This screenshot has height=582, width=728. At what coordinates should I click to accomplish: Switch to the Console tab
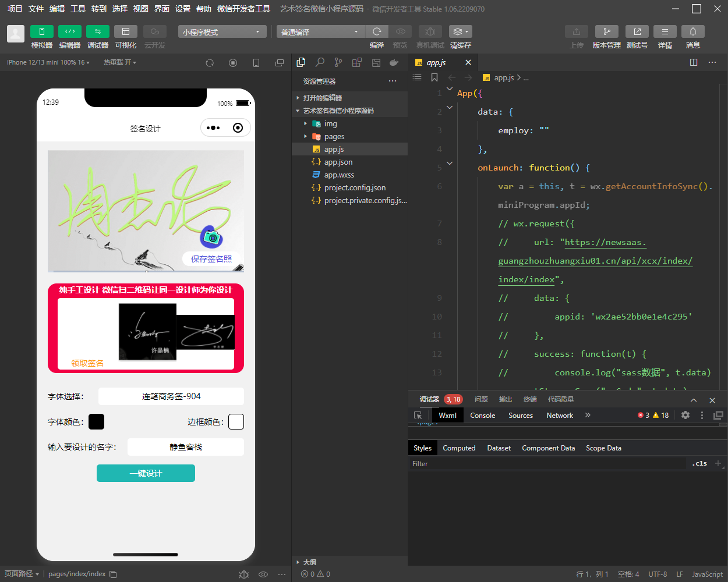(x=482, y=416)
